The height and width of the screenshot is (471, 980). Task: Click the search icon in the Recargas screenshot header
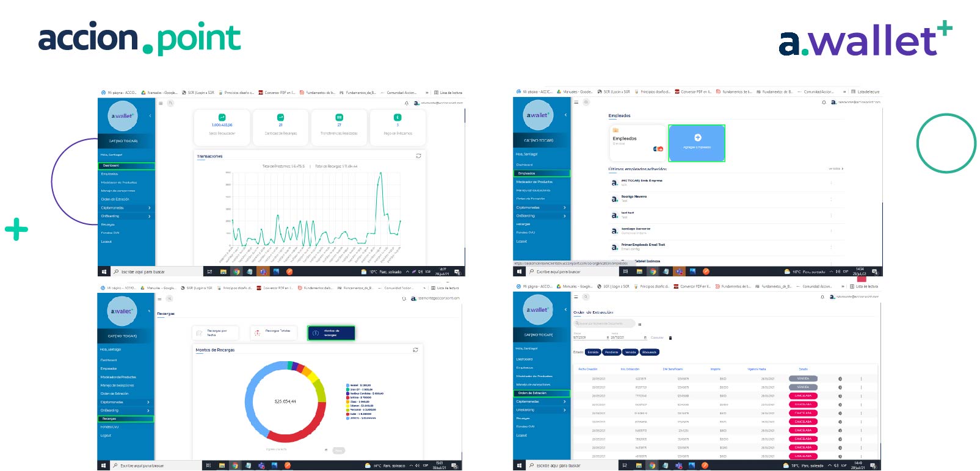click(x=169, y=298)
